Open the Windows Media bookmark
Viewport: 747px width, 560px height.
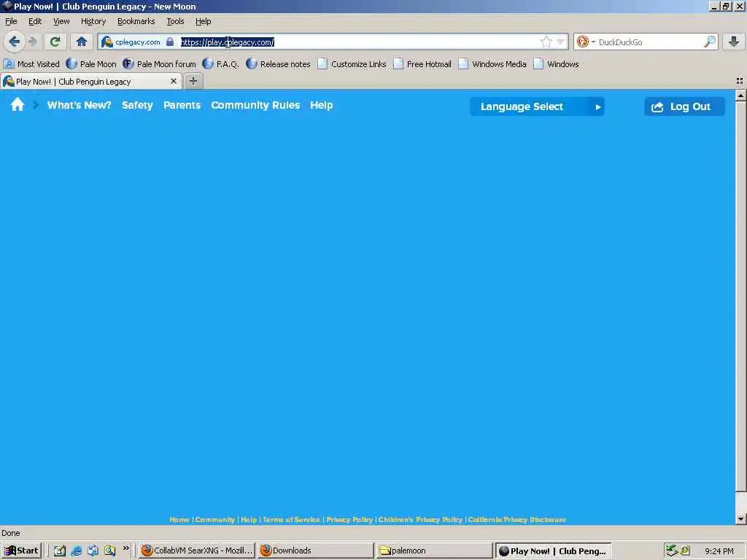[492, 64]
